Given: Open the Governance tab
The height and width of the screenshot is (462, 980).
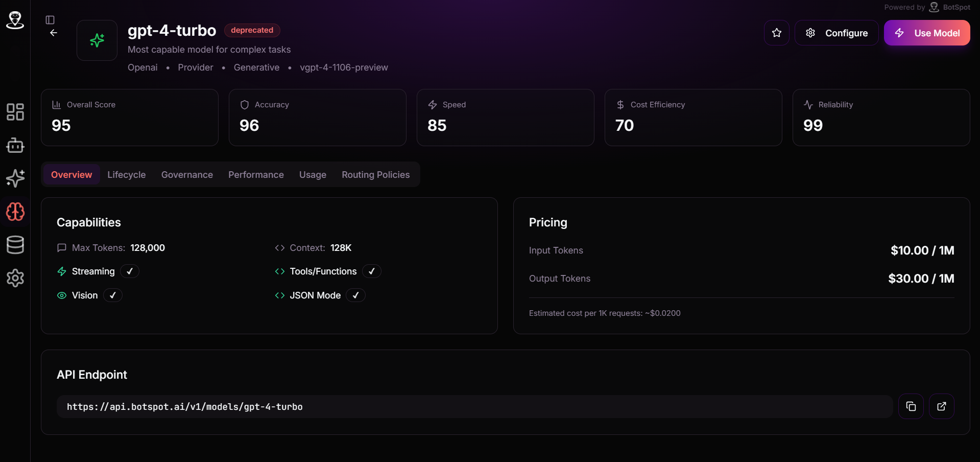Looking at the screenshot, I should 187,175.
